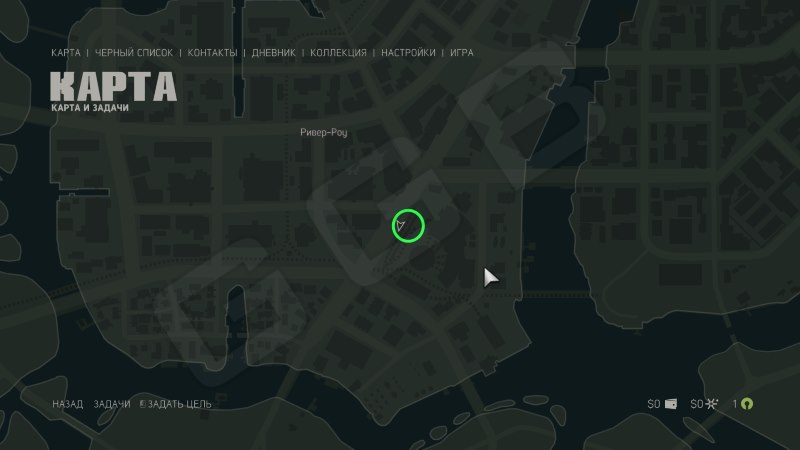This screenshot has height=450, width=800.
Task: Click the mouse icon beside ЗАДАТЬ ЦЕЛЬ
Action: [x=143, y=404]
